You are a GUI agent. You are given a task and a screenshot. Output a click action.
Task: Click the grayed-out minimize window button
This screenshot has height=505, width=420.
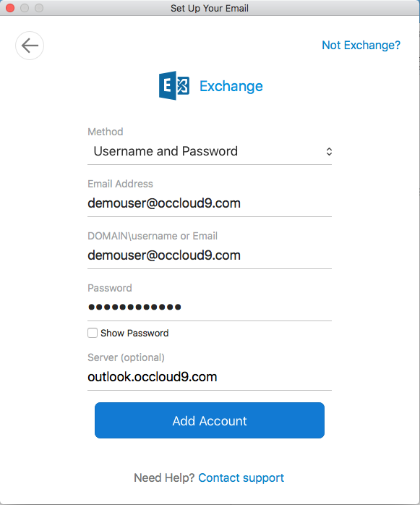25,8
